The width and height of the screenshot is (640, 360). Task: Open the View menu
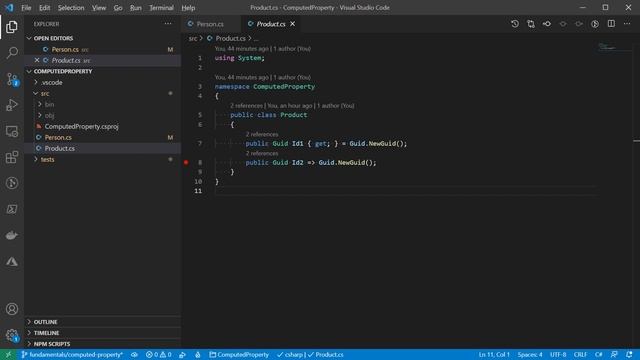tap(99, 7)
